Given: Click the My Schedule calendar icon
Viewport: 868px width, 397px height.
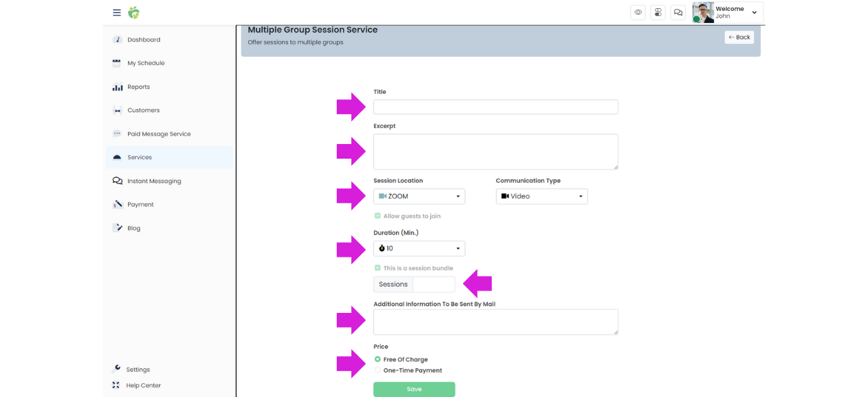Looking at the screenshot, I should click(x=117, y=63).
